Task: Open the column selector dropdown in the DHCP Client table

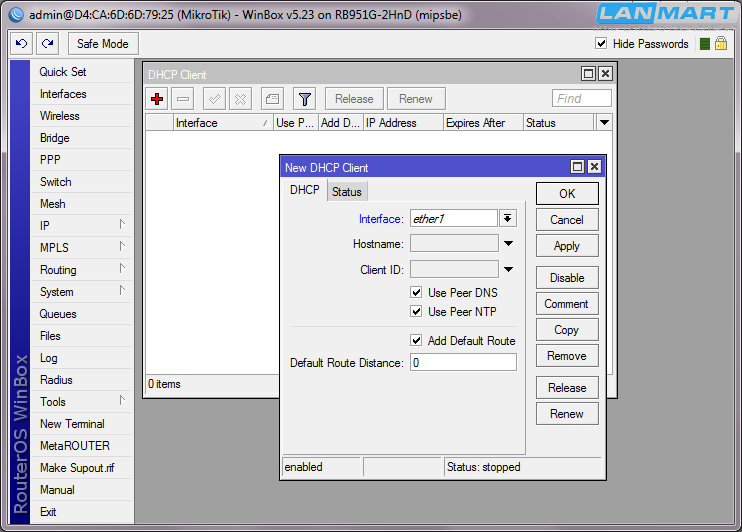Action: (604, 123)
